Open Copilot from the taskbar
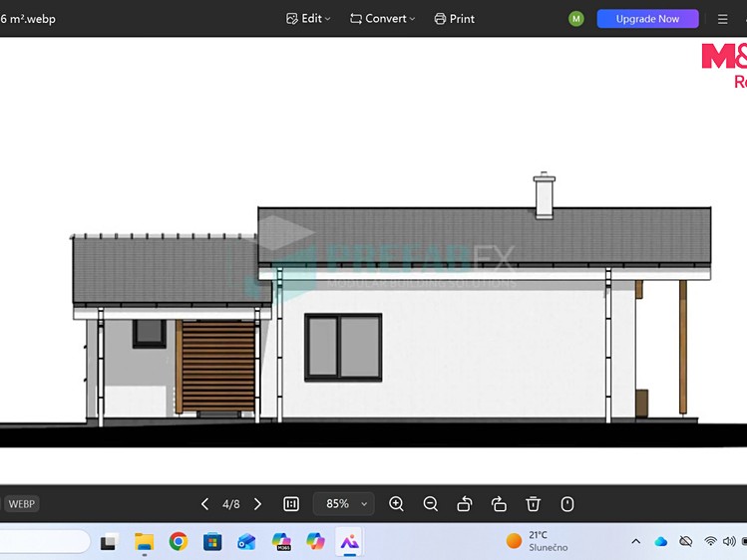 [315, 542]
